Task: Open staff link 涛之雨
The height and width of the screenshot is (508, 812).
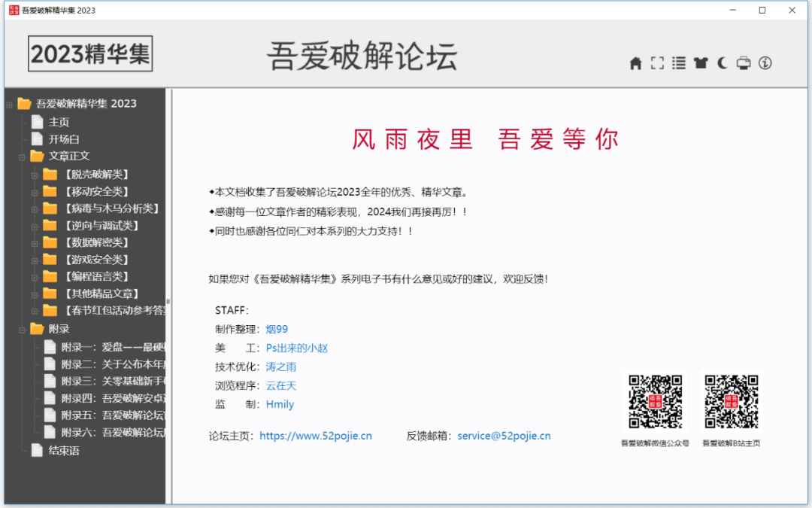Action: [281, 367]
